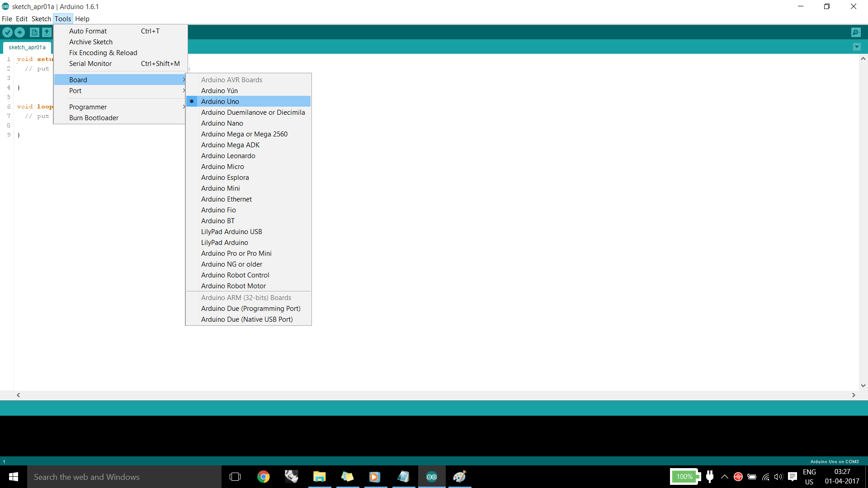Expand the Programmer submenu
Screen dimensions: 868x488
[x=120, y=107]
